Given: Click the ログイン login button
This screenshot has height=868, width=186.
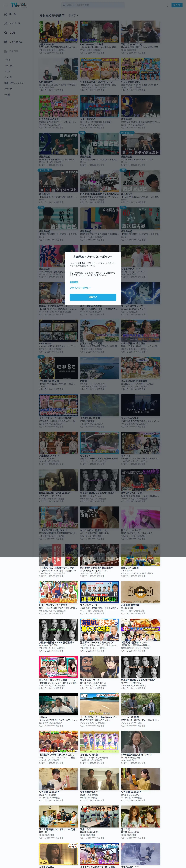Looking at the screenshot, I should pos(177,5).
